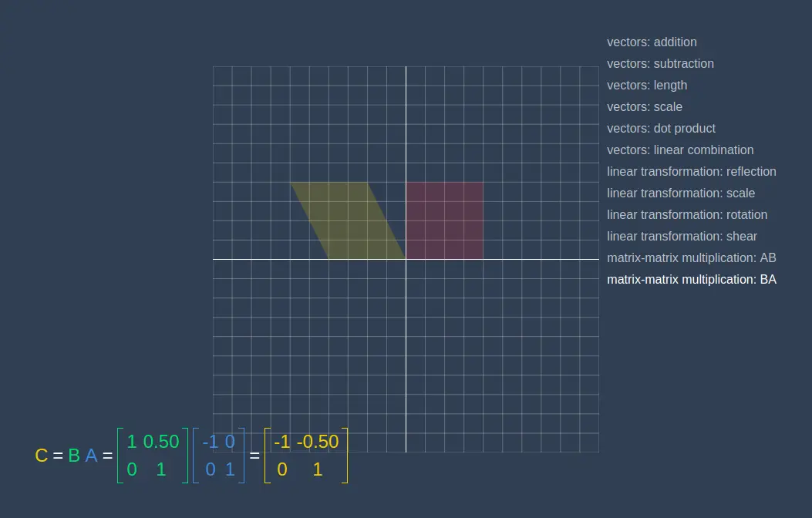Switch to matrix-matrix multiplication: AB
The height and width of the screenshot is (518, 812).
tap(692, 257)
